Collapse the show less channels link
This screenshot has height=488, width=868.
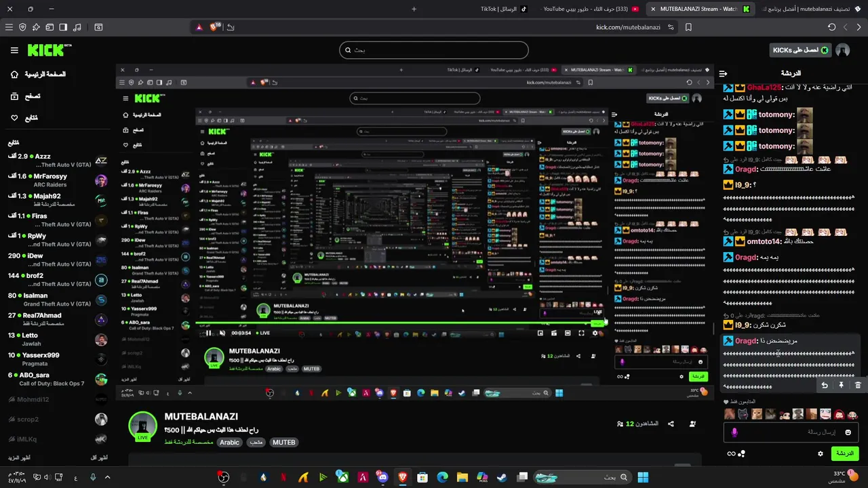tap(99, 458)
